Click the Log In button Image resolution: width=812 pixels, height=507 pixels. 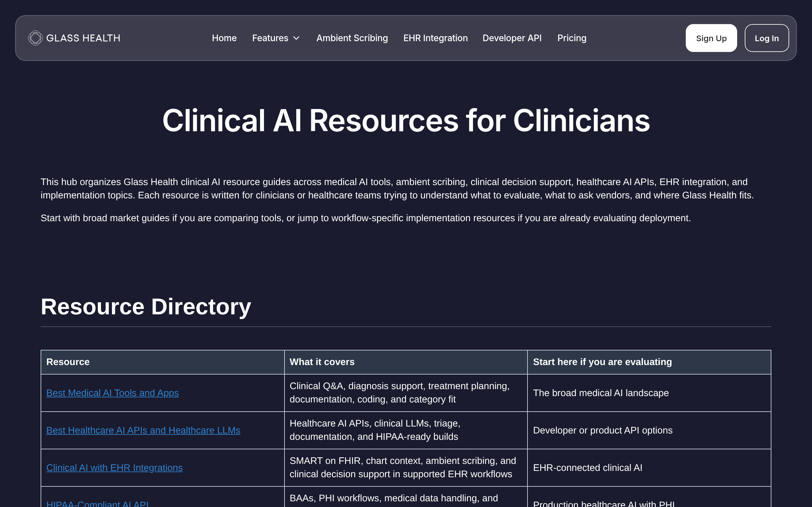(x=766, y=38)
